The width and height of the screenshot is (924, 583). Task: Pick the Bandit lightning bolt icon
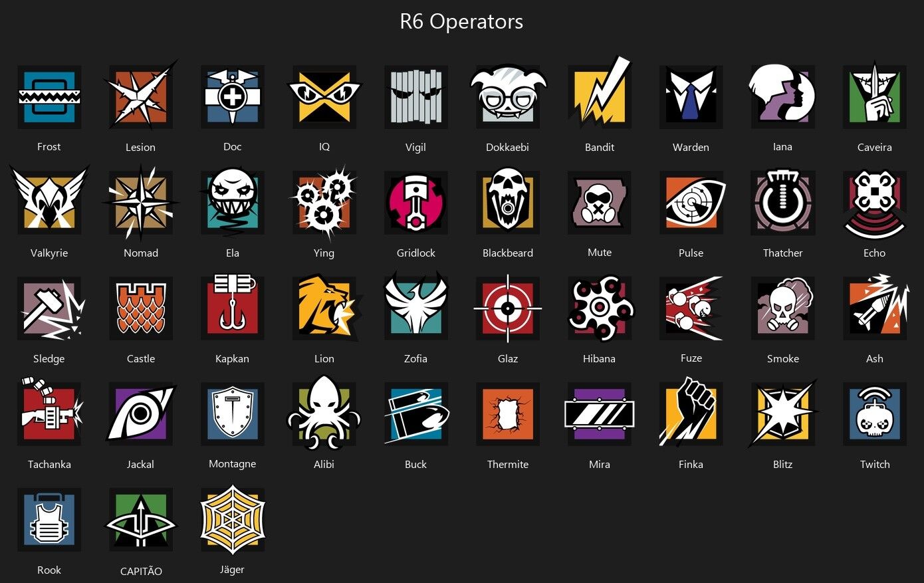point(600,93)
